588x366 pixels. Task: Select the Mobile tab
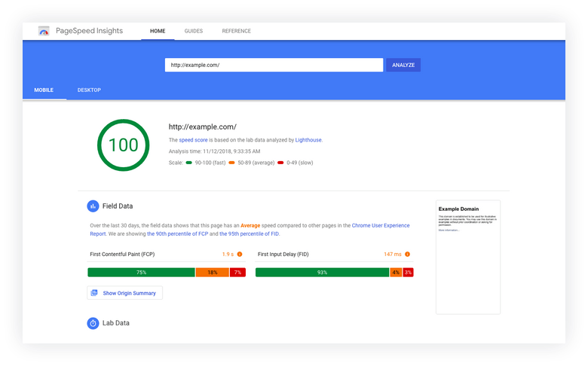click(44, 90)
